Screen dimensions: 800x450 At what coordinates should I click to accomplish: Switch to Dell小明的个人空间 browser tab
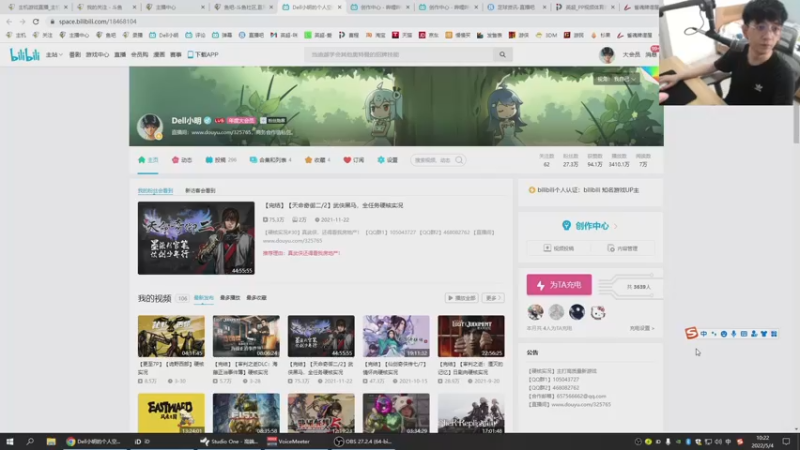pos(312,7)
